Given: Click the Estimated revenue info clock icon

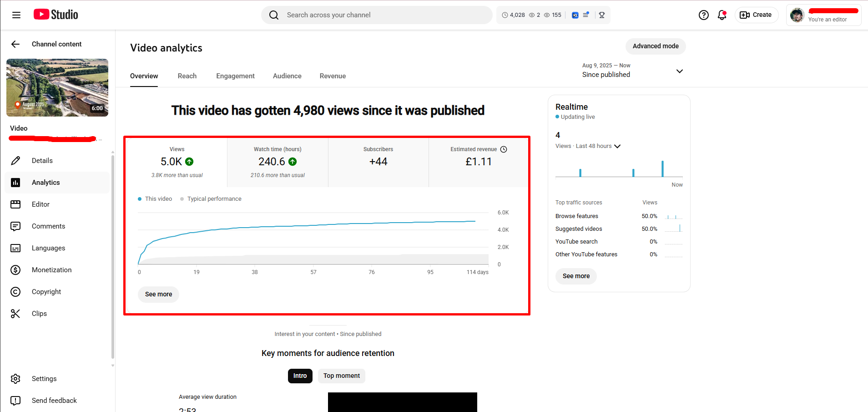Looking at the screenshot, I should [504, 149].
